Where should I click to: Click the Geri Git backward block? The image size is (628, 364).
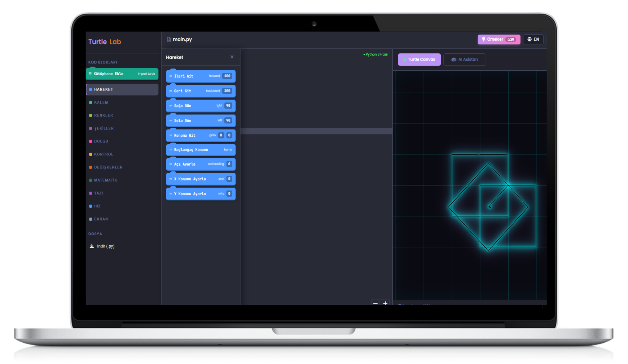[x=201, y=91]
